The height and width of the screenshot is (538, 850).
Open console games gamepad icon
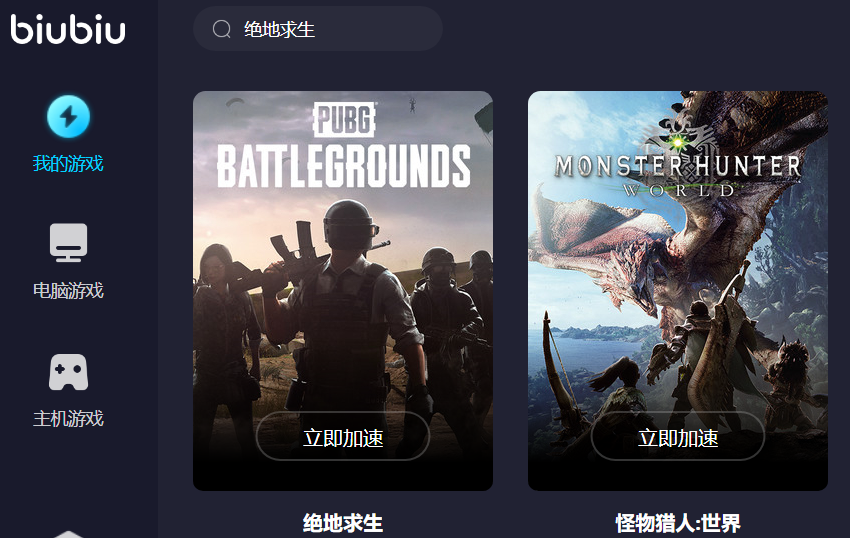click(68, 372)
